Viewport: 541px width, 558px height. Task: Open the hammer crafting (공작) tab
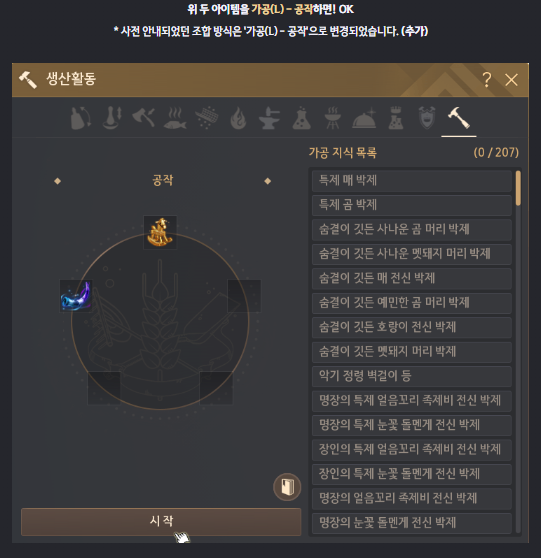click(x=458, y=118)
